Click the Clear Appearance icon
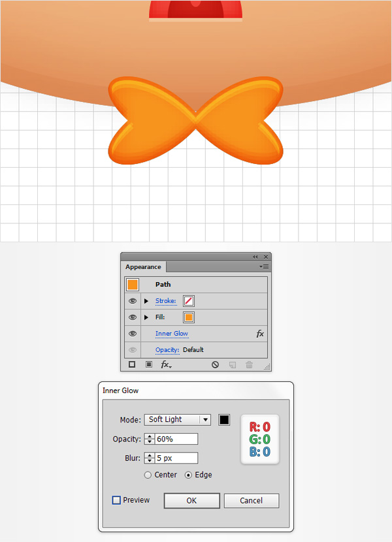Viewport: 392px width, 542px height. point(215,364)
